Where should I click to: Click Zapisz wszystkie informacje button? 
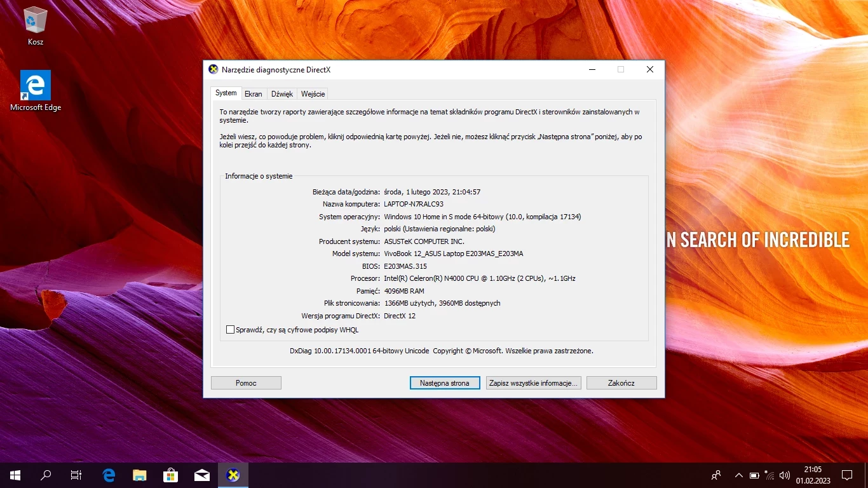(533, 383)
